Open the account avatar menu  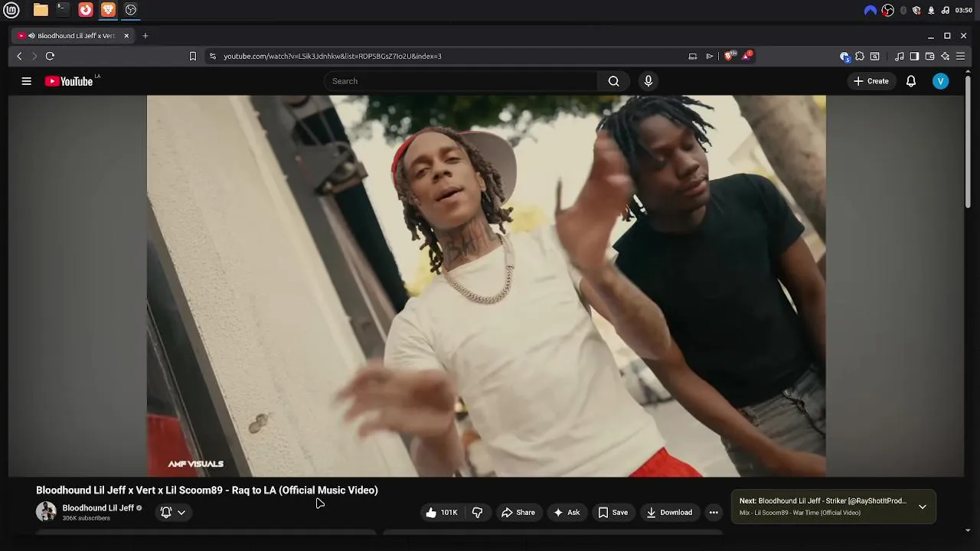pyautogui.click(x=941, y=81)
